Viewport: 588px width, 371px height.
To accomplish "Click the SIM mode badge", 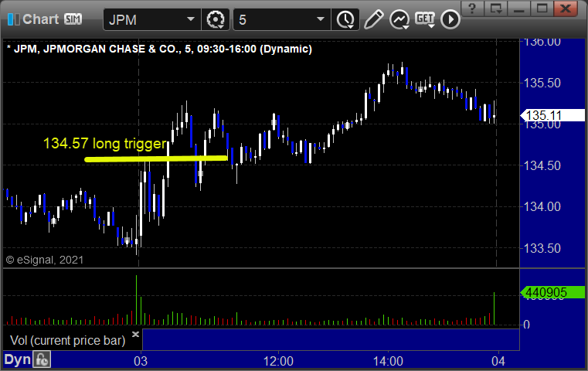I will pos(73,19).
